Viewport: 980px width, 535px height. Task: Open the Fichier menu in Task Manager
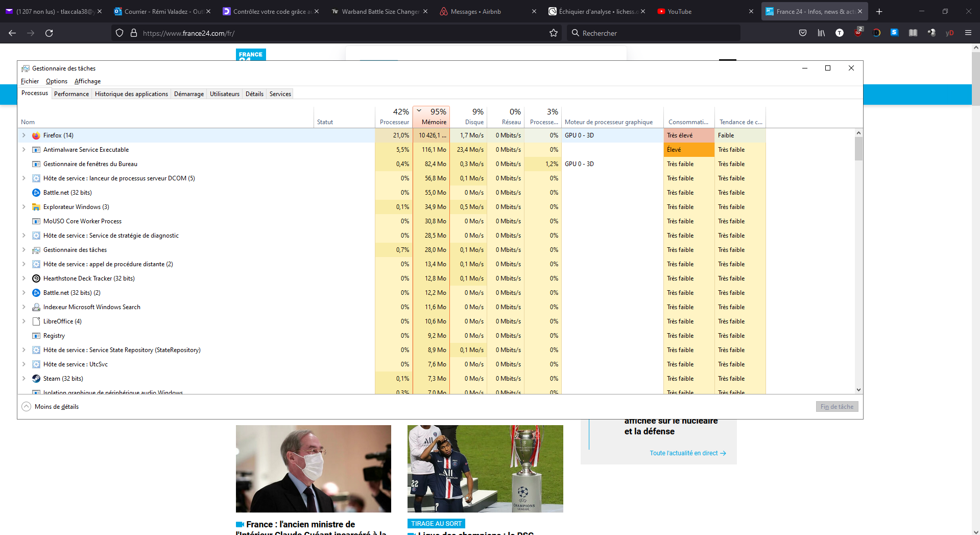[x=30, y=81]
